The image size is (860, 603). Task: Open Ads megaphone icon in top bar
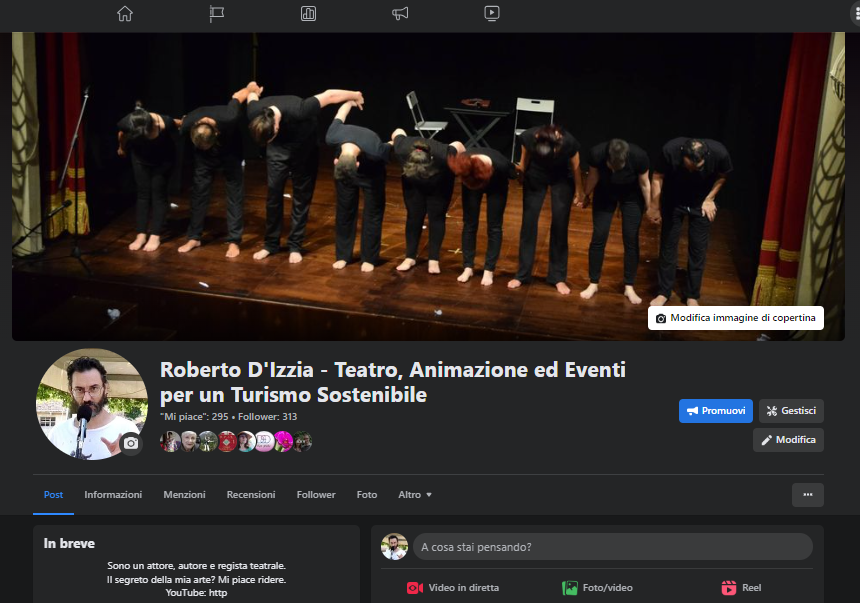click(400, 13)
